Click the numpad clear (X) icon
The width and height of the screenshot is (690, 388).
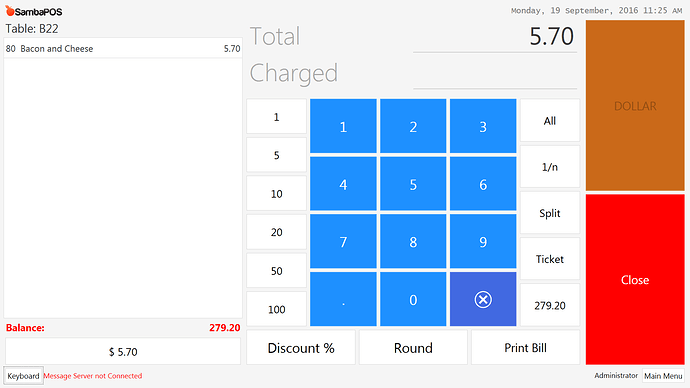pyautogui.click(x=483, y=299)
